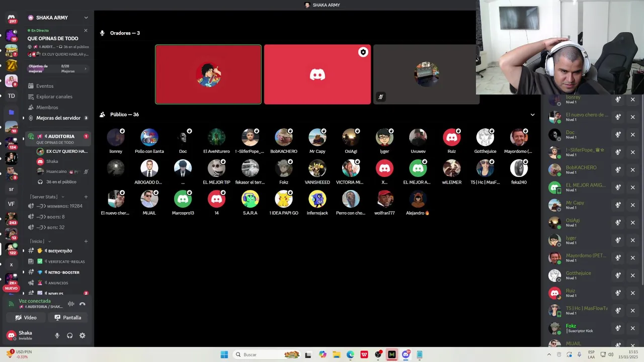Viewport: 644px width, 362px height.
Task: Toggle microphone mute in the user panel
Action: pos(57,335)
